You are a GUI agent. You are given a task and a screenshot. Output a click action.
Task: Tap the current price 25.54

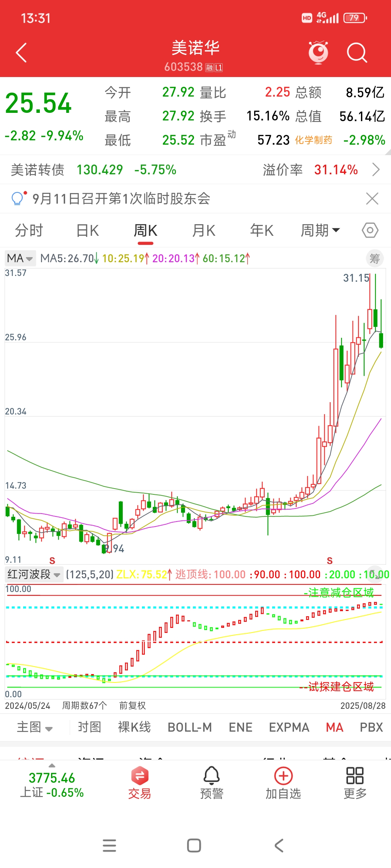[38, 103]
